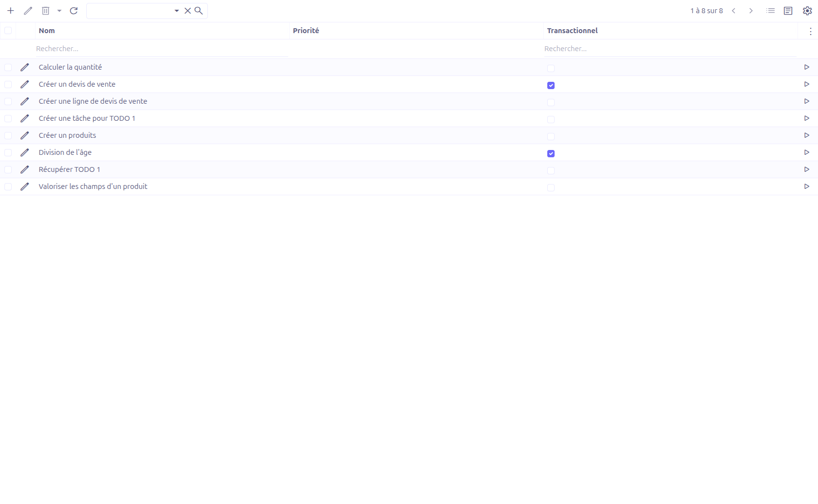Switch to form view mode
The width and height of the screenshot is (818, 504).
tap(788, 10)
